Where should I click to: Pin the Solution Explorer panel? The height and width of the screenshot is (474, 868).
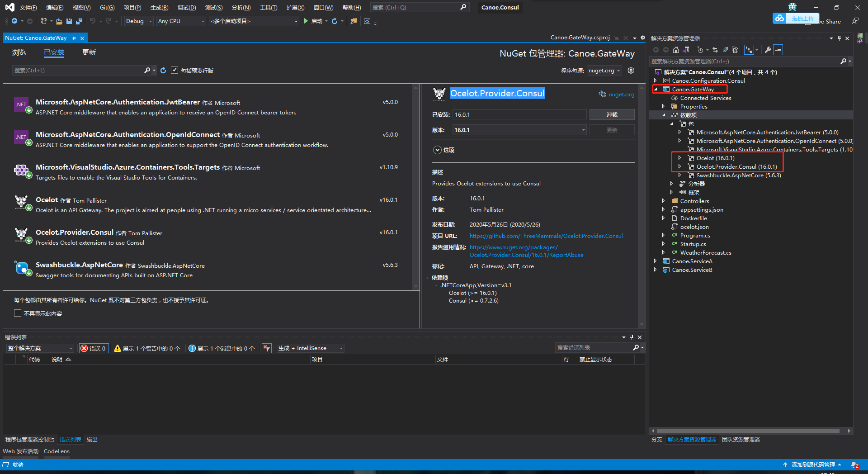(x=839, y=38)
